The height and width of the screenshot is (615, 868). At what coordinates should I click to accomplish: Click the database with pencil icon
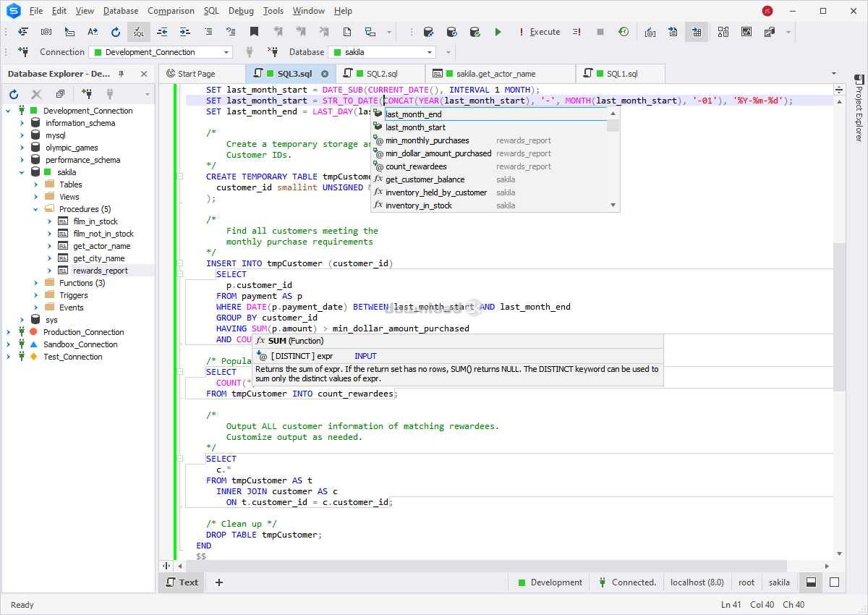pyautogui.click(x=428, y=32)
